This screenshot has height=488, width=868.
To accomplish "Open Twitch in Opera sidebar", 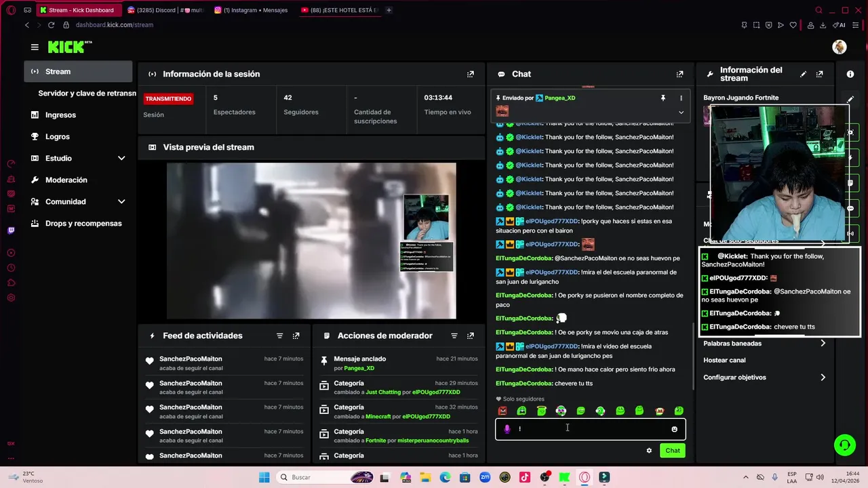I will (11, 230).
